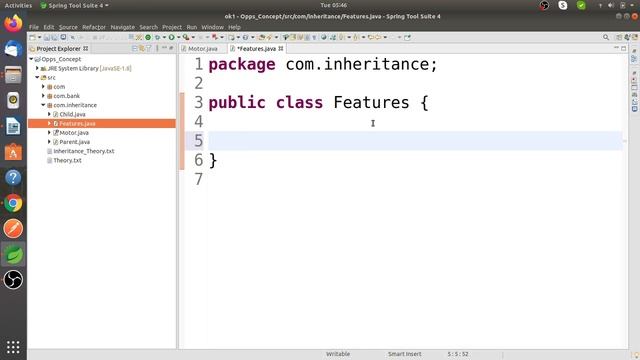Screen dimensions: 640x360
Task: Click the green Boot Dashboard toolbar icon
Action: click(x=147, y=37)
